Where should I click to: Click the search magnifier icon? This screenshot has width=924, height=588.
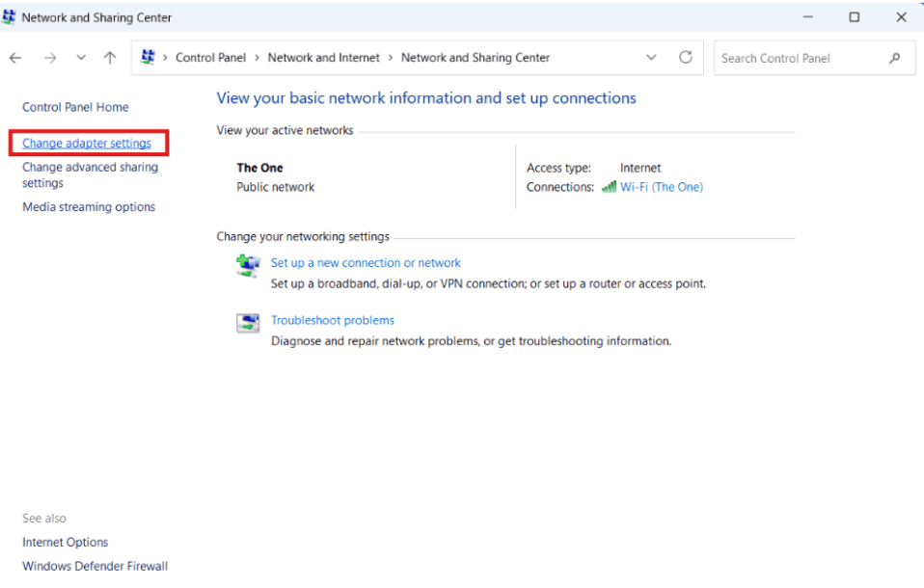coord(894,59)
